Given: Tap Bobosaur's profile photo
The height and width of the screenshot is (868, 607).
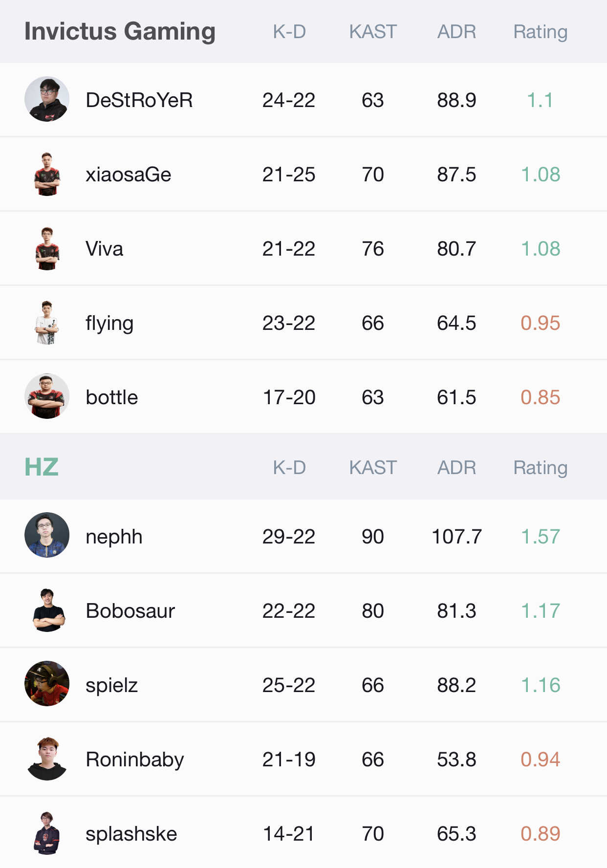Looking at the screenshot, I should click(x=47, y=610).
